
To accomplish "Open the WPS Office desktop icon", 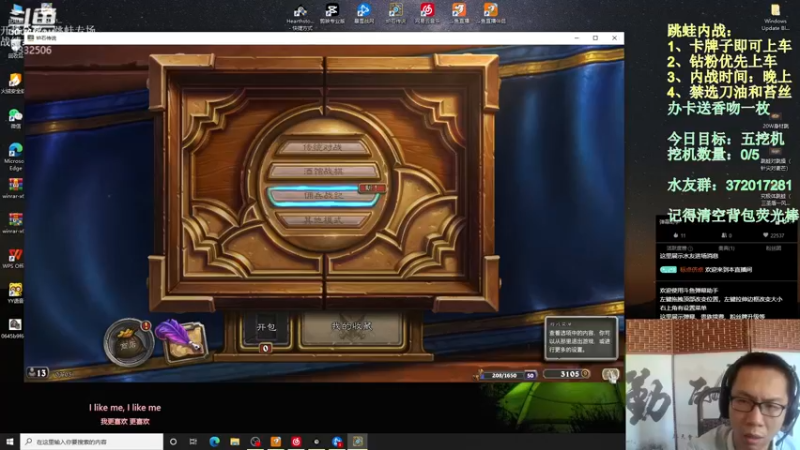I will point(14,258).
